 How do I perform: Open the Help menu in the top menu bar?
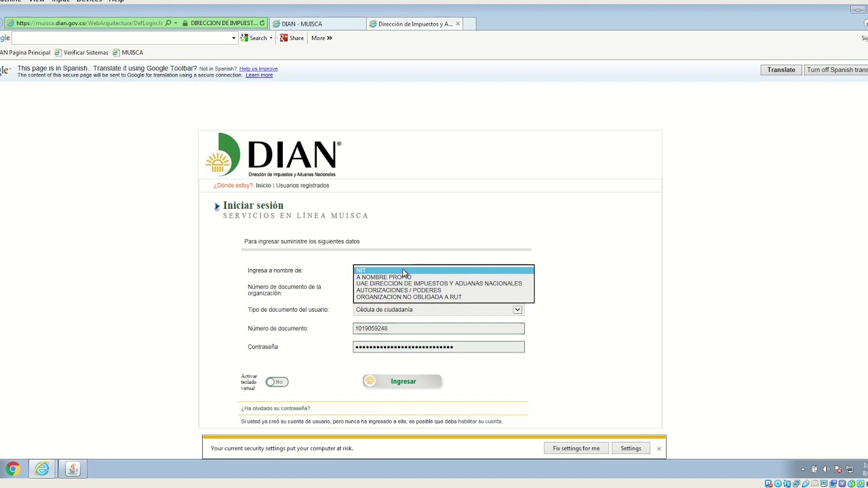click(x=117, y=1)
